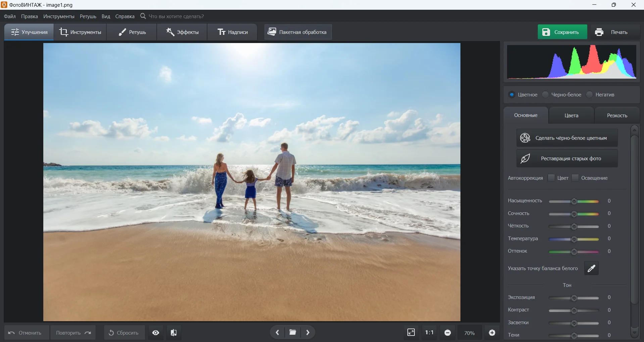Select the Негатив radio button
Image resolution: width=644 pixels, height=342 pixels.
click(x=590, y=95)
